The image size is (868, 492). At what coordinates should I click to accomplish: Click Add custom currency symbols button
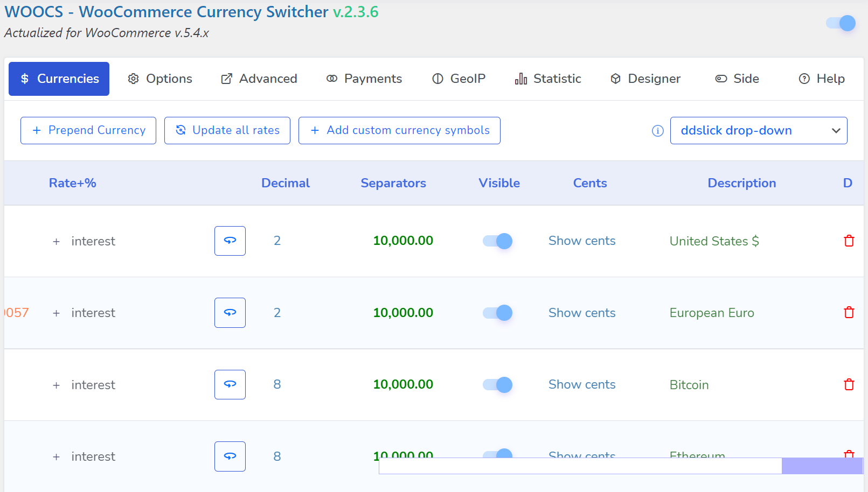[x=399, y=130]
